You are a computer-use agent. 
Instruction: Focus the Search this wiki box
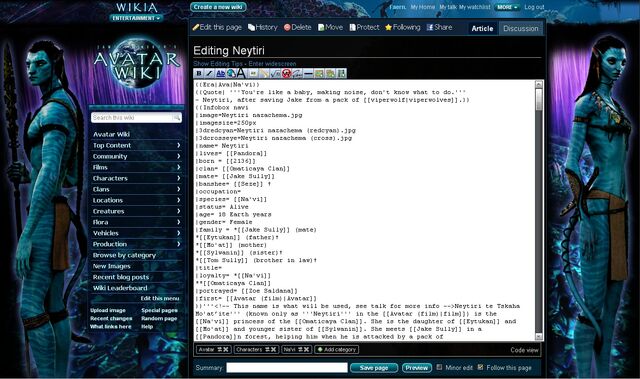click(x=131, y=117)
